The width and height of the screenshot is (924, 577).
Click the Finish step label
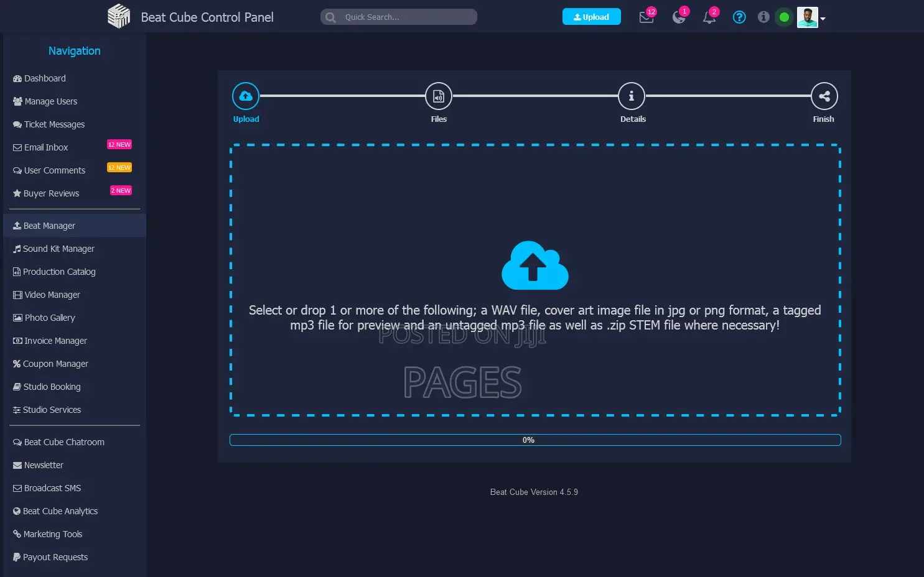pos(823,119)
